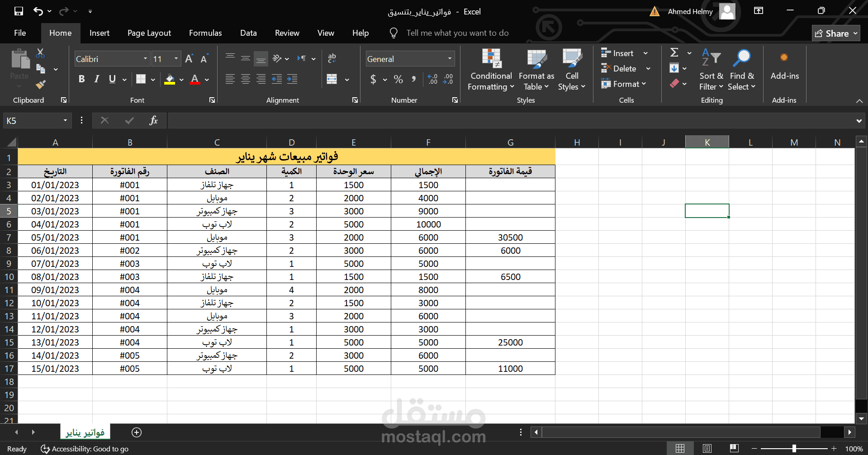Click the Clear eraser icon
Viewport: 868px width, 455px height.
[674, 83]
